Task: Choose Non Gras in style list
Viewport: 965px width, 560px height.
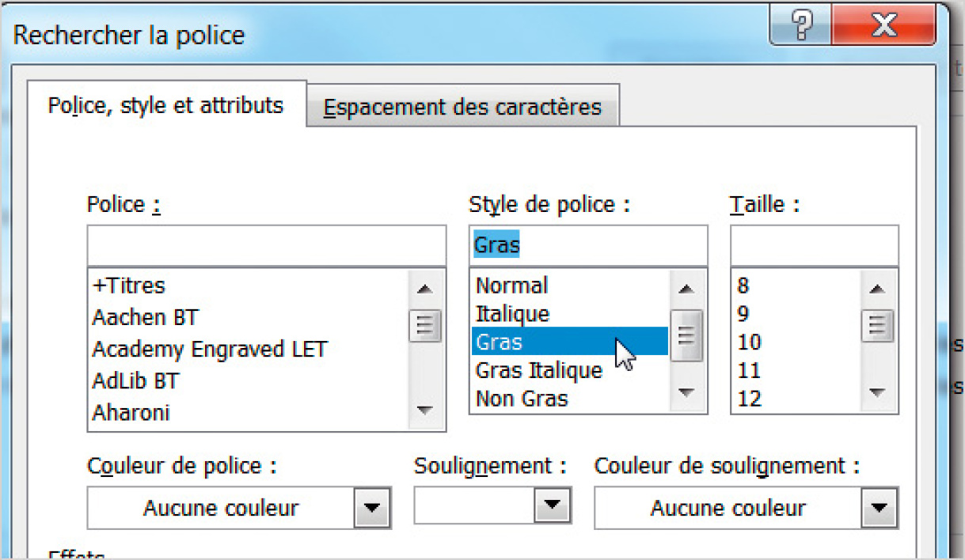Action: (x=521, y=399)
